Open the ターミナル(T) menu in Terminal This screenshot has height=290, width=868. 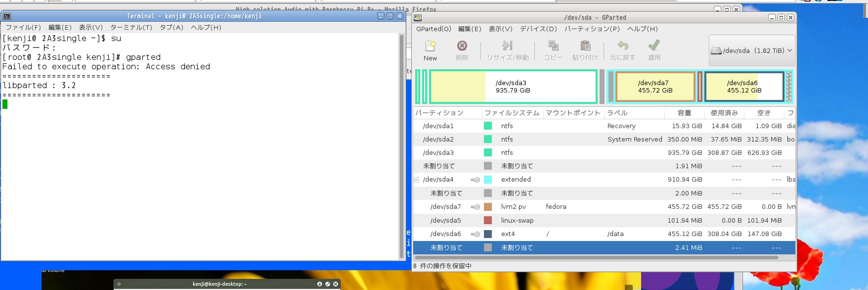pyautogui.click(x=131, y=28)
